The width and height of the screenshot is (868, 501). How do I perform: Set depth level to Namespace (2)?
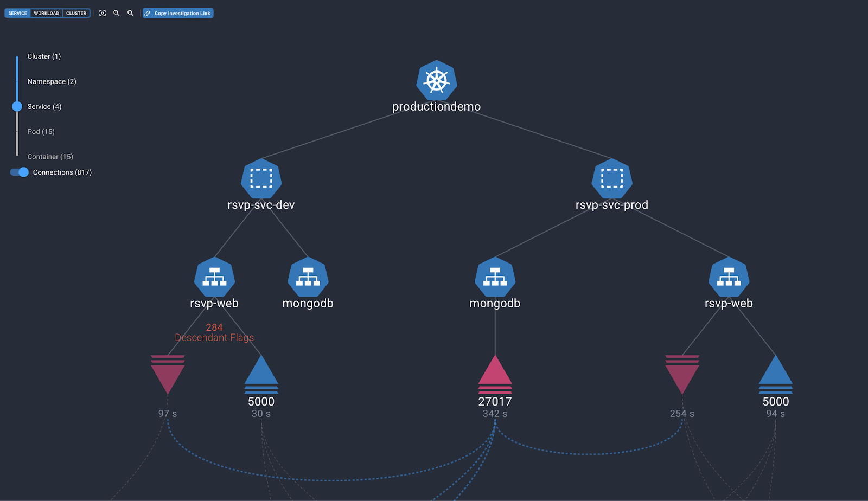coord(52,81)
